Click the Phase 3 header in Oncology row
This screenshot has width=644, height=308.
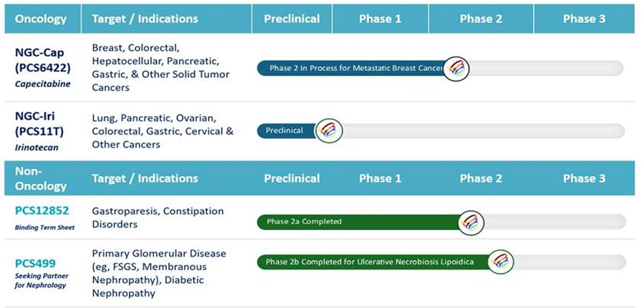[x=584, y=19]
